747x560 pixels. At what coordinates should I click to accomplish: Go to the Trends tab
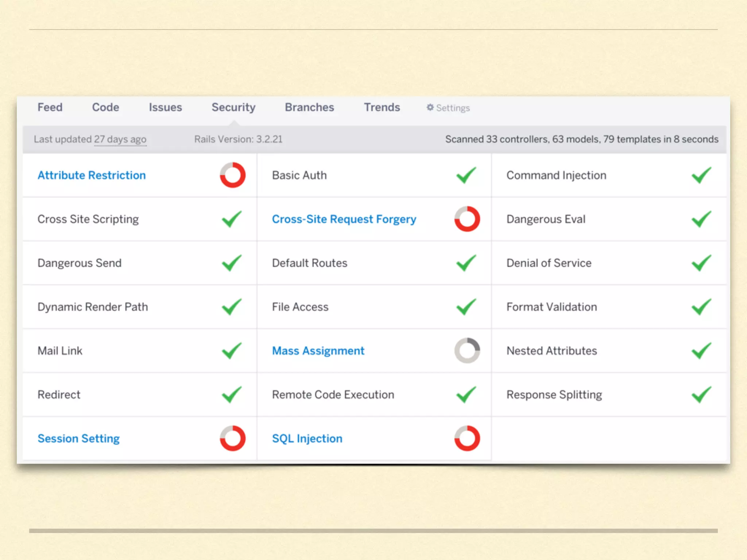click(382, 107)
